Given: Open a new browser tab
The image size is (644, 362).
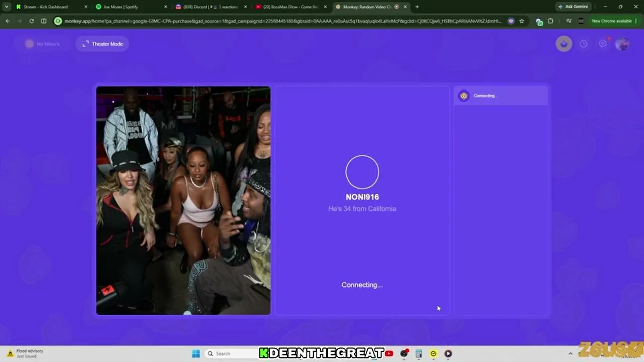Looking at the screenshot, I should pyautogui.click(x=417, y=7).
